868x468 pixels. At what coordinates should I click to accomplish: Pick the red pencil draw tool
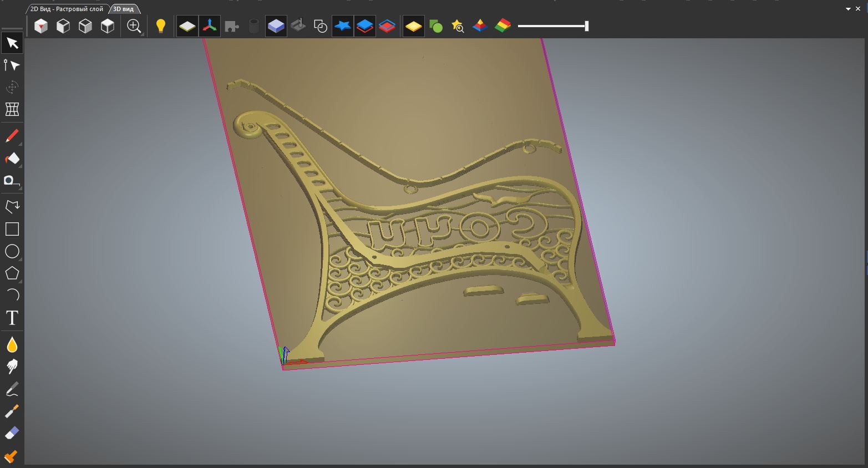click(x=12, y=136)
